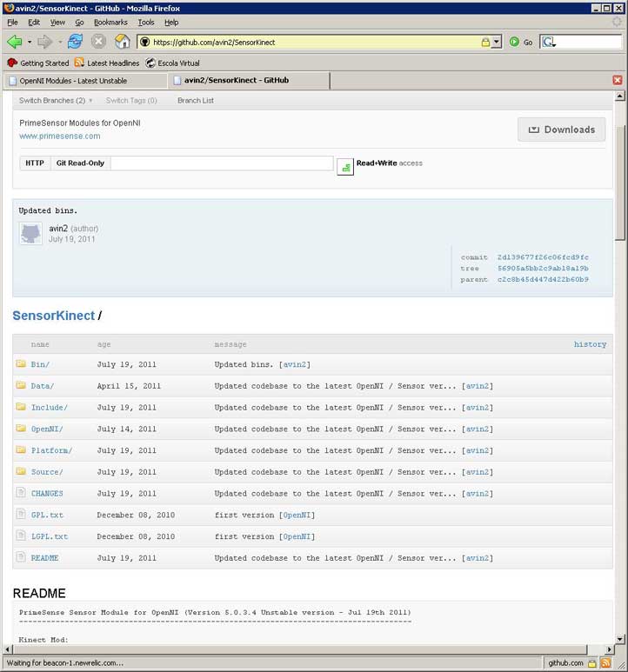Click the CHANGES file icon
This screenshot has width=628, height=672.
[x=21, y=492]
